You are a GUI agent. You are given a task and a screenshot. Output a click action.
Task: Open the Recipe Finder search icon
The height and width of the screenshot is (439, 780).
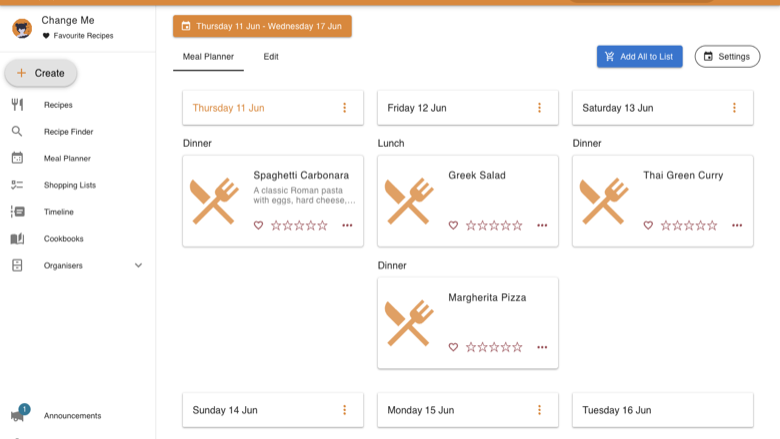[x=17, y=131]
